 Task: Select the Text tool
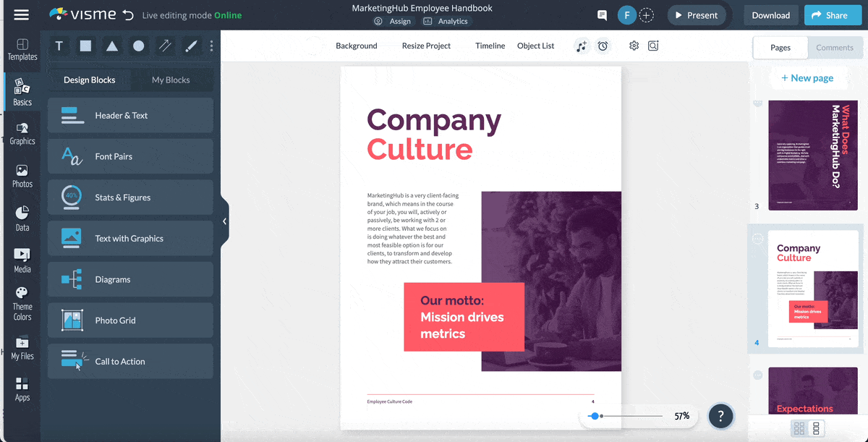pos(59,46)
